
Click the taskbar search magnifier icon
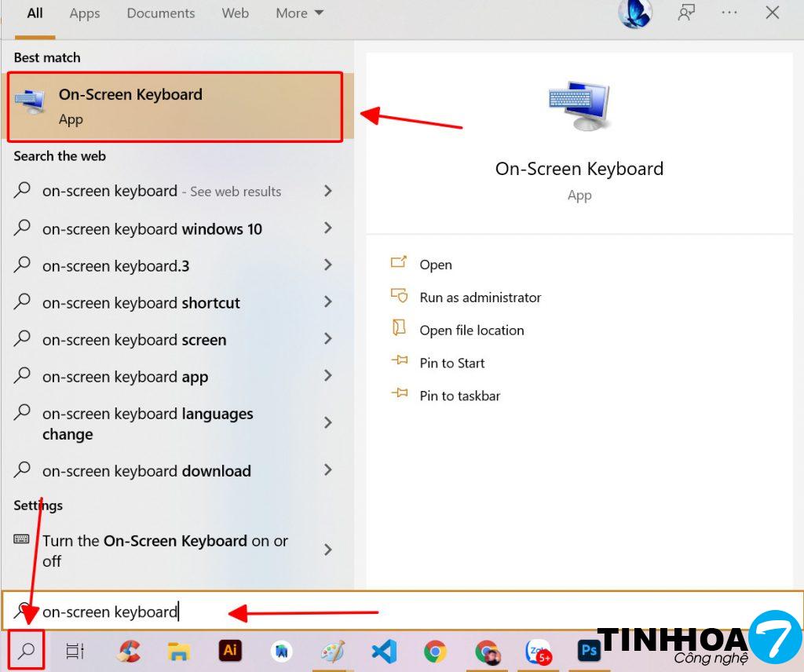(x=26, y=650)
